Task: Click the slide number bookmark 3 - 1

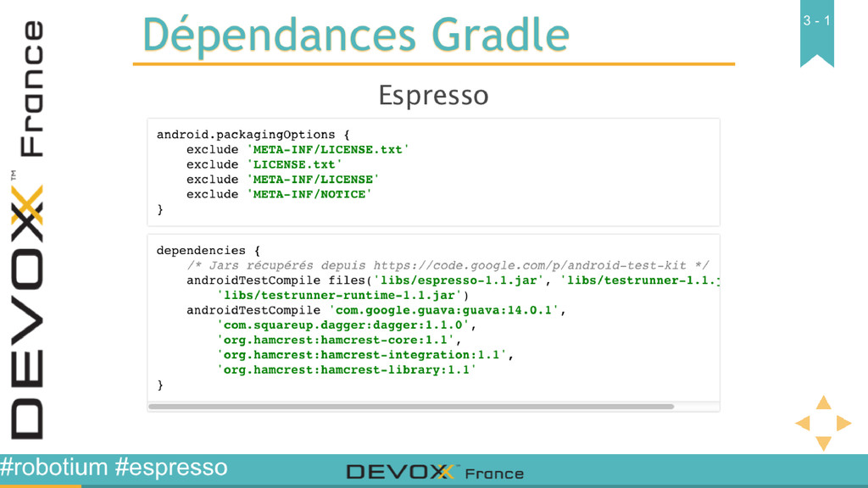Action: [x=817, y=32]
